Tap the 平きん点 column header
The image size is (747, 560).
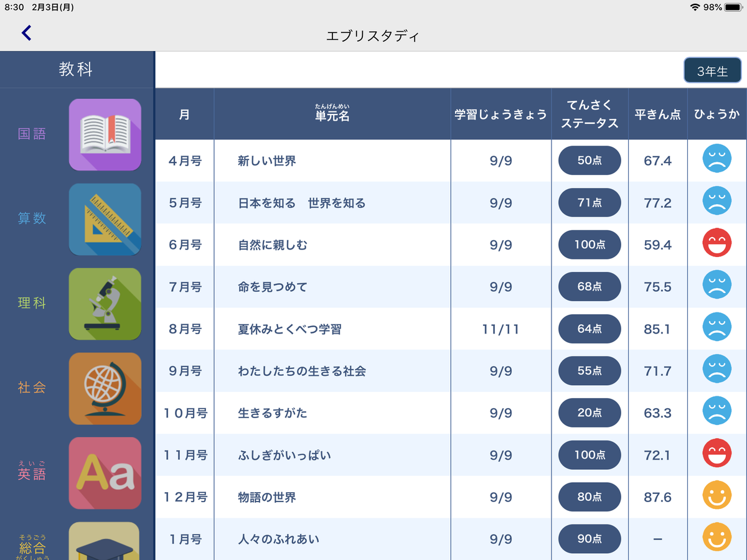pyautogui.click(x=658, y=114)
